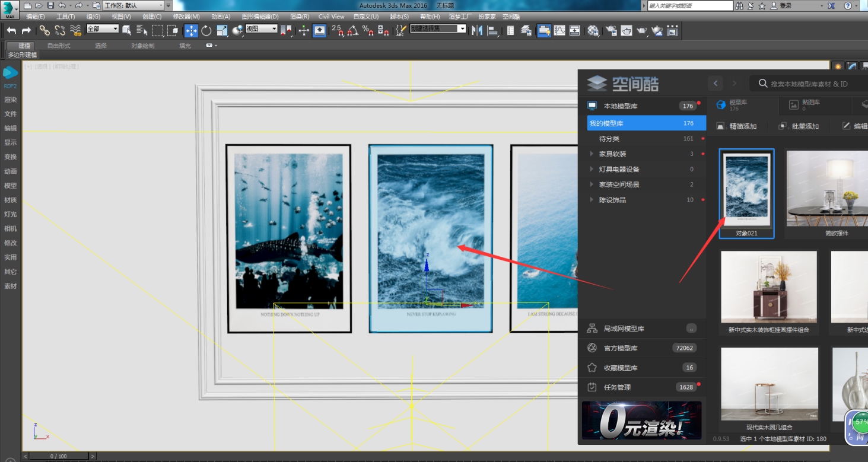Viewport: 868px width, 462px height.
Task: Click the timeline frame slider 0 / 100
Action: [x=59, y=456]
